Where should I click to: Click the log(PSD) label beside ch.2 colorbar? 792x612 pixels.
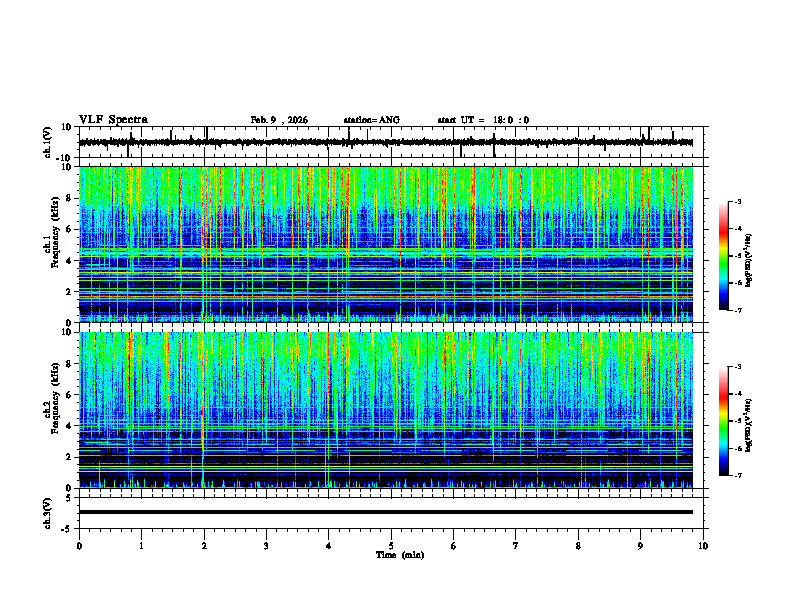[x=749, y=425]
